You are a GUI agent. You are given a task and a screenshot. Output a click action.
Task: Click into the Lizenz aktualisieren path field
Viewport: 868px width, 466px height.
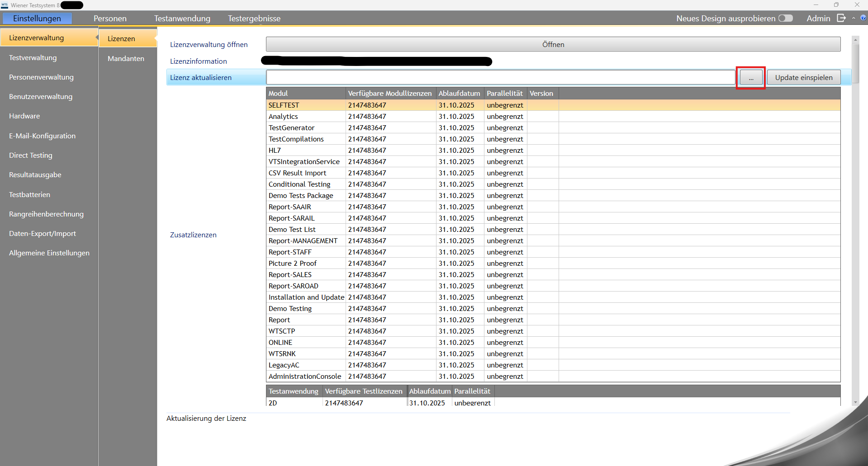pyautogui.click(x=500, y=78)
